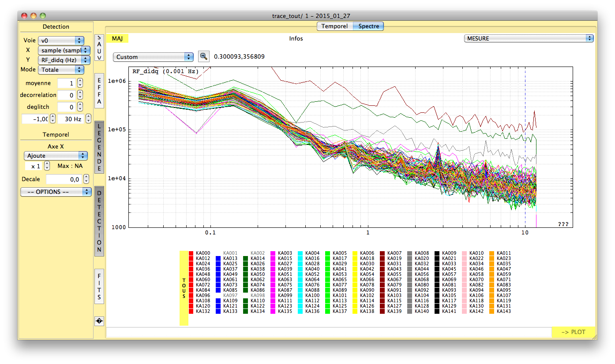Expand the MESURE dropdown
This screenshot has height=364, width=615.
coord(529,38)
